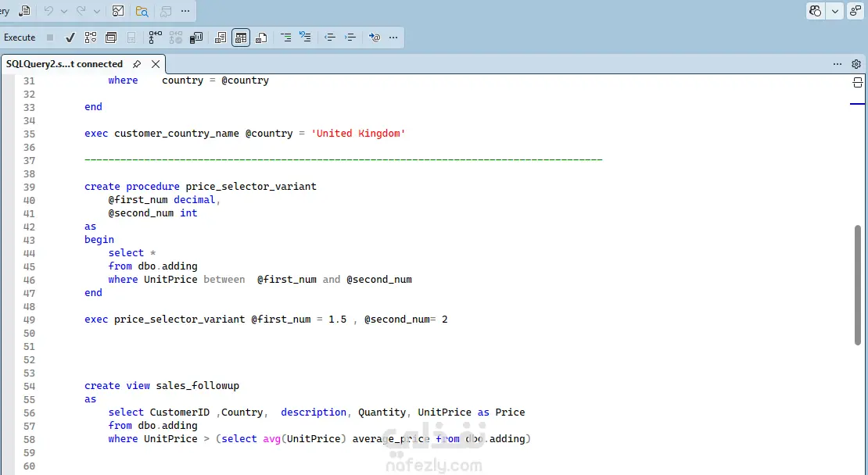Click '1.5' value on line 49
The image size is (868, 475).
tap(337, 319)
